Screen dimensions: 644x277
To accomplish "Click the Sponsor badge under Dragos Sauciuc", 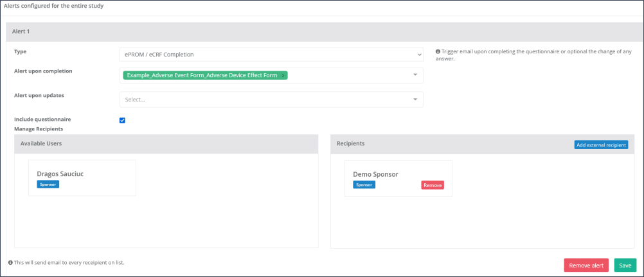I will [x=48, y=184].
